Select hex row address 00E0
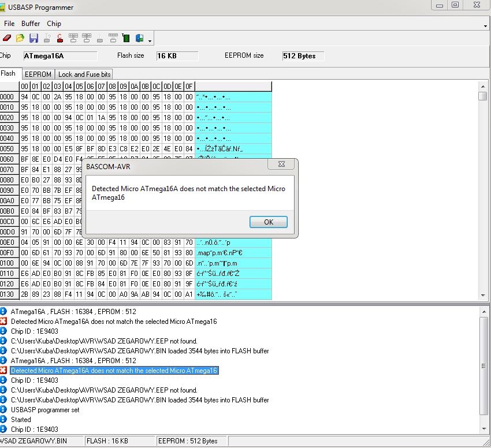The width and height of the screenshot is (491, 448). tap(9, 242)
